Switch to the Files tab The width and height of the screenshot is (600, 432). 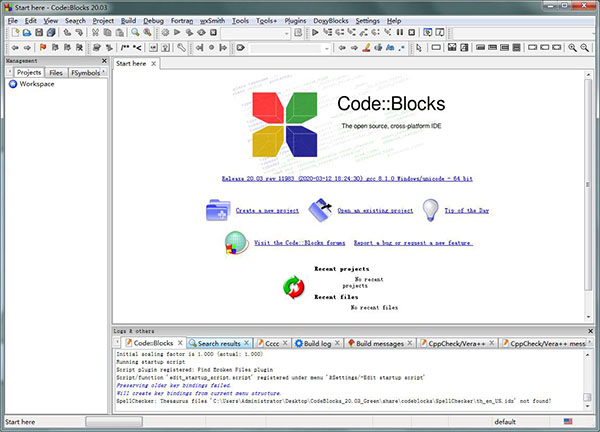[x=56, y=72]
